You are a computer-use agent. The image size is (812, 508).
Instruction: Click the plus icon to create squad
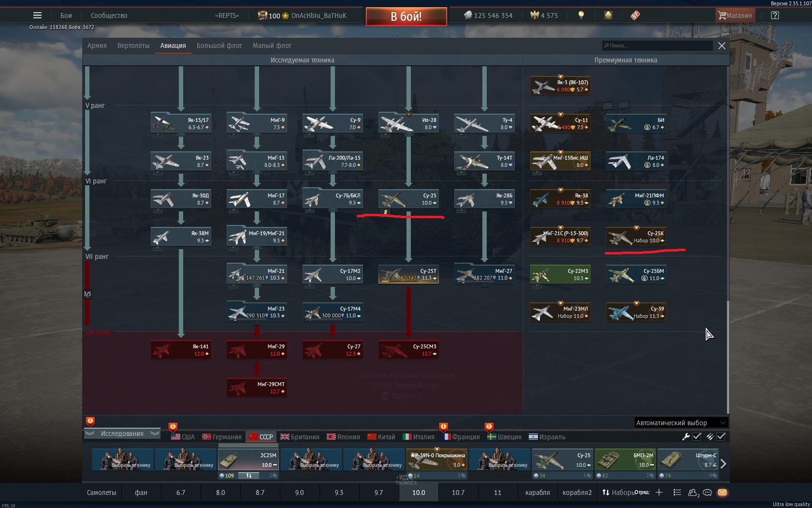coord(659,493)
